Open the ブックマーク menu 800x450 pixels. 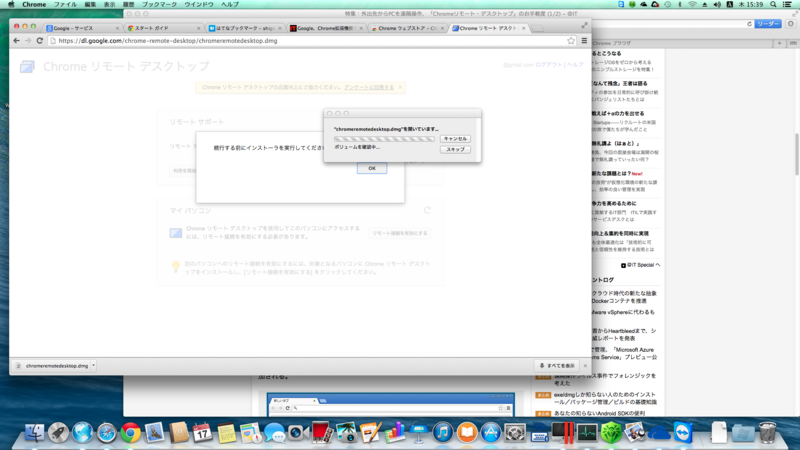point(159,4)
